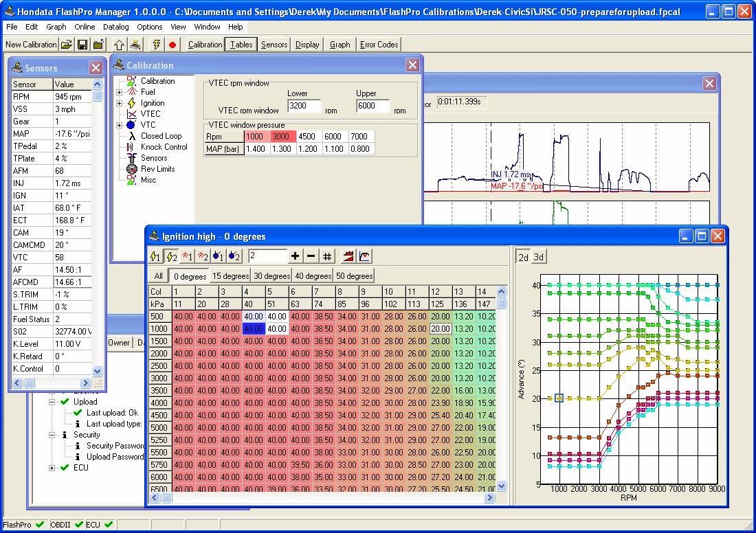Click the open calibration folder icon

pyautogui.click(x=66, y=45)
